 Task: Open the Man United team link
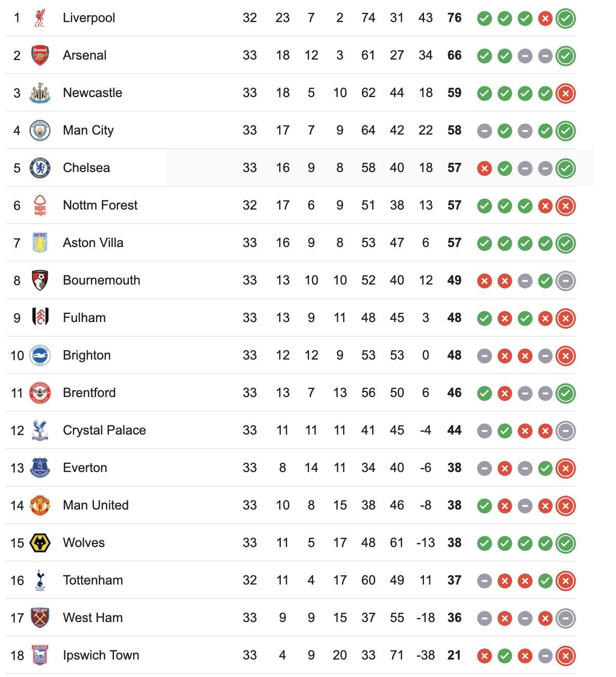click(x=95, y=505)
